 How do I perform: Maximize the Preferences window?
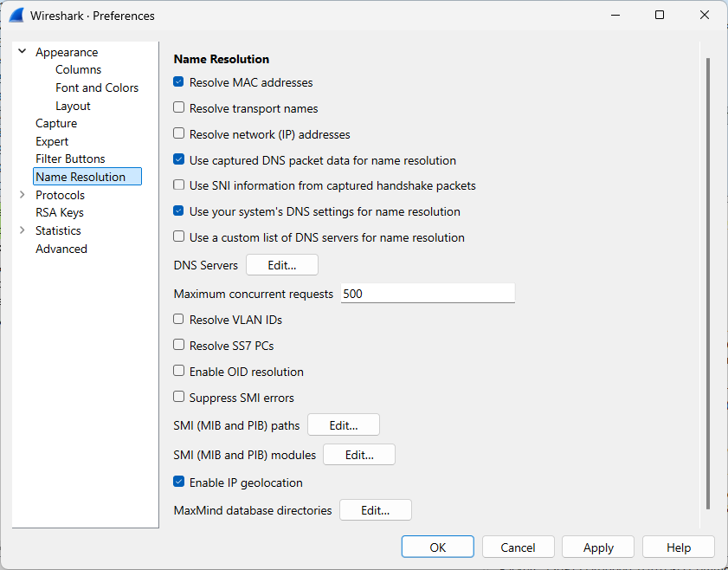(x=660, y=15)
